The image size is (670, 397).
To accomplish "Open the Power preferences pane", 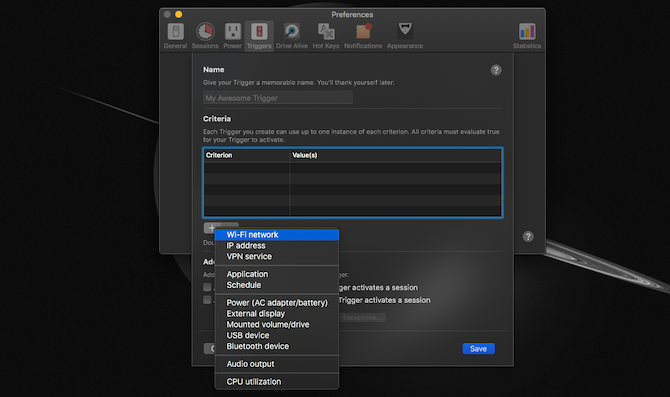I will (232, 36).
